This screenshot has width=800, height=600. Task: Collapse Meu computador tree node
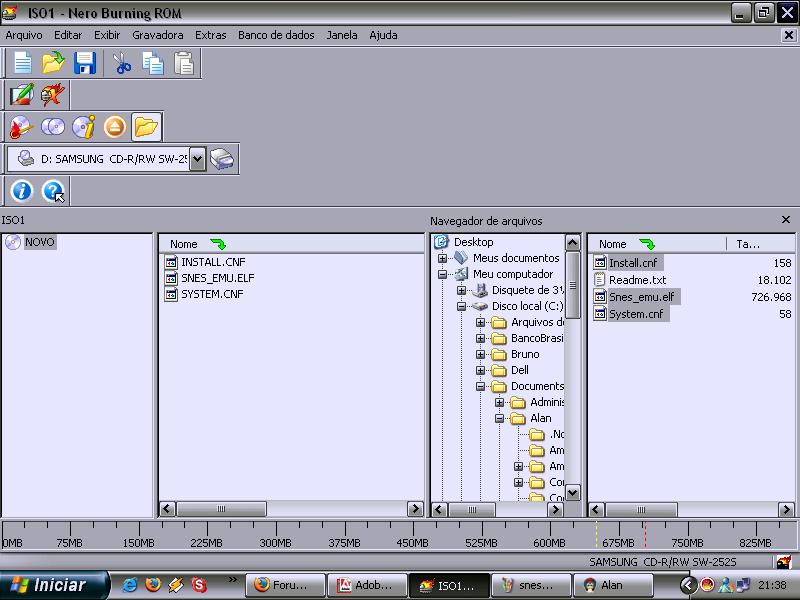[442, 274]
